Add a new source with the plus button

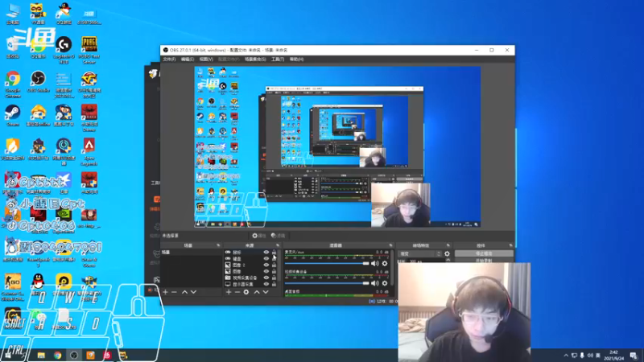[x=229, y=292]
